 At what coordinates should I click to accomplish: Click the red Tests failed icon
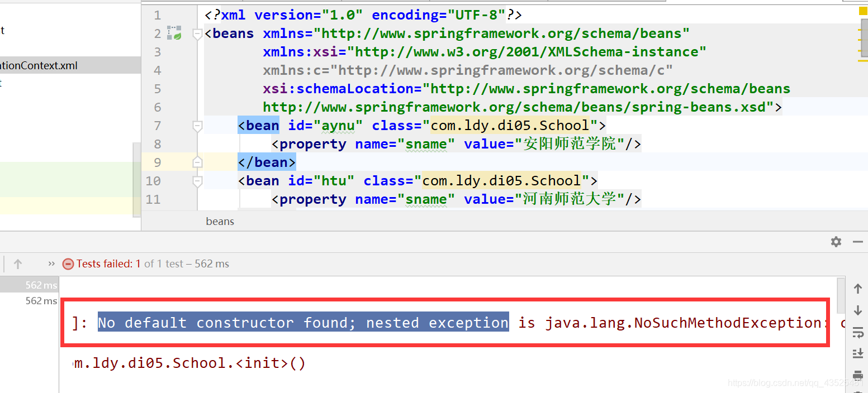pos(68,263)
